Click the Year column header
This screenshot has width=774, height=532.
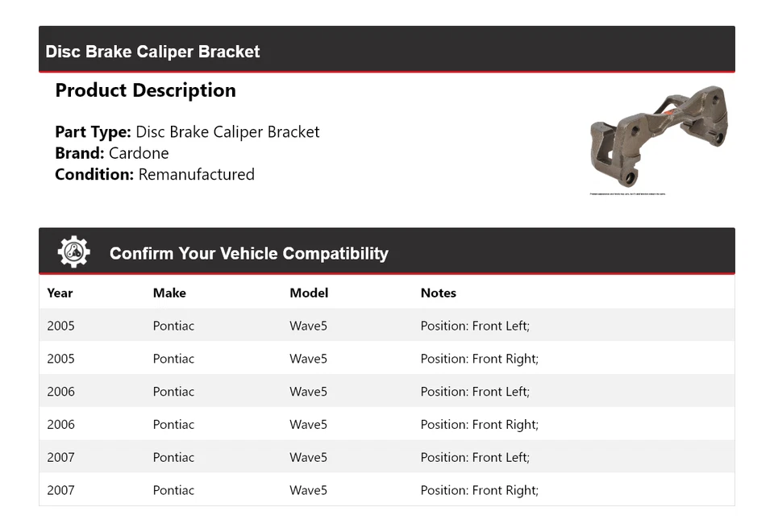(60, 293)
